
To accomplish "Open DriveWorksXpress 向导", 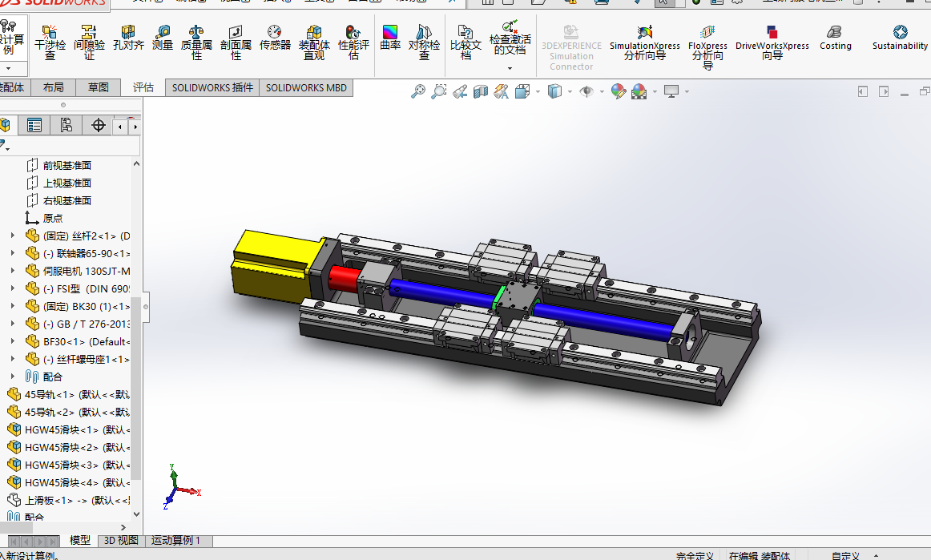I will [x=772, y=42].
